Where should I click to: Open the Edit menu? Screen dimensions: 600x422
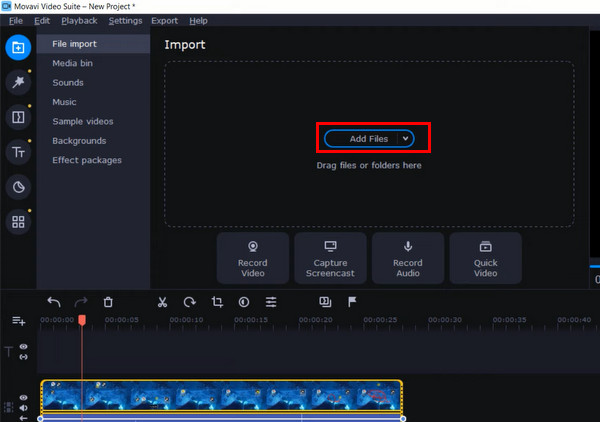pyautogui.click(x=42, y=21)
